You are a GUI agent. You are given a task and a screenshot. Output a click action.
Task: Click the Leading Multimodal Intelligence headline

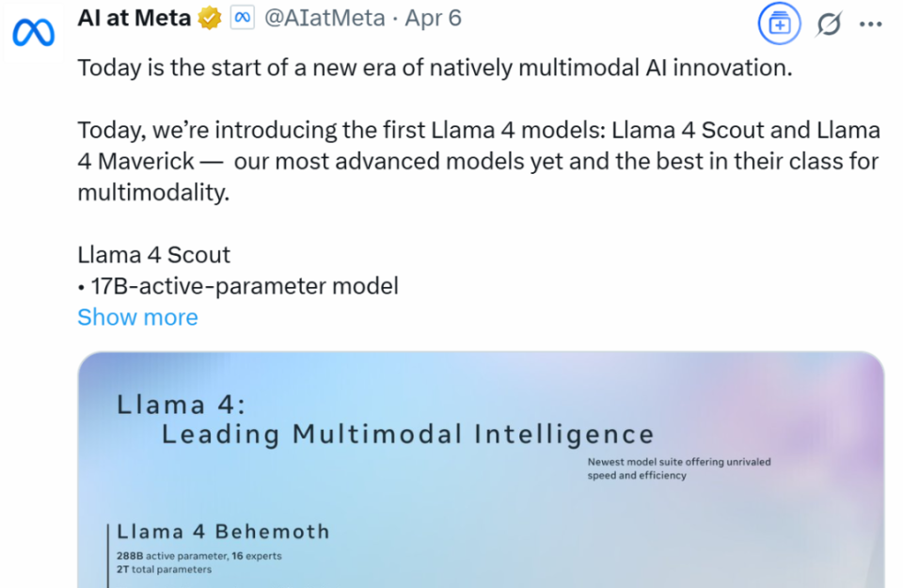point(407,434)
